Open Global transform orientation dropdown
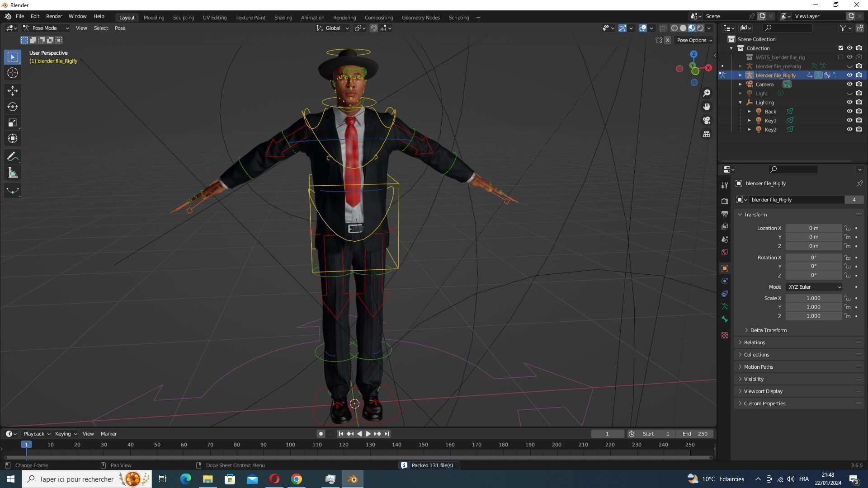The height and width of the screenshot is (488, 868). pyautogui.click(x=333, y=28)
